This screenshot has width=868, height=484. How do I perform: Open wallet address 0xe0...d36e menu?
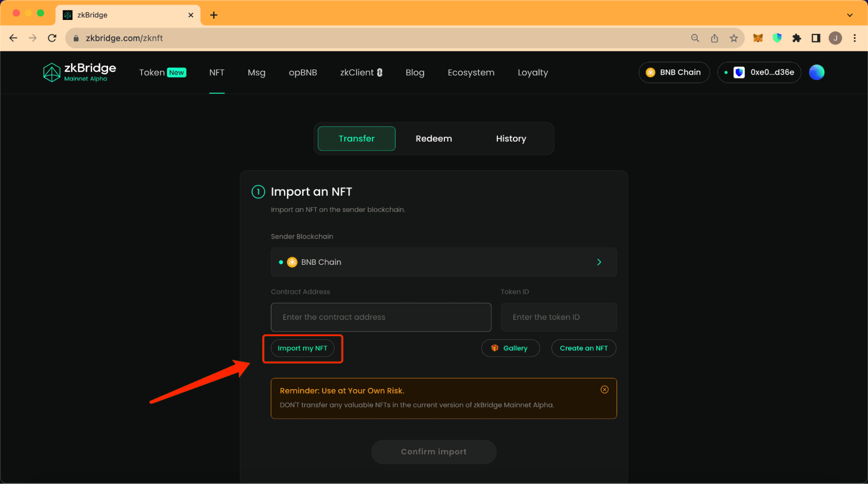[759, 72]
